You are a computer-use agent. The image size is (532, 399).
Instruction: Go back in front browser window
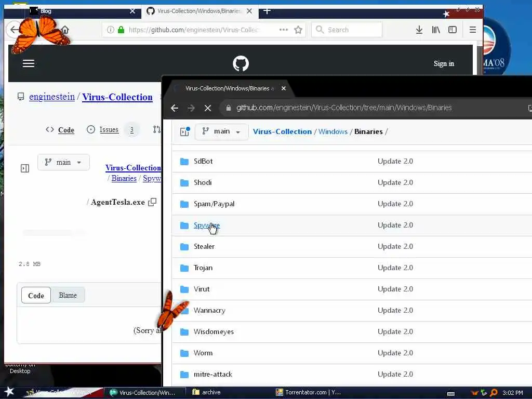pos(175,108)
